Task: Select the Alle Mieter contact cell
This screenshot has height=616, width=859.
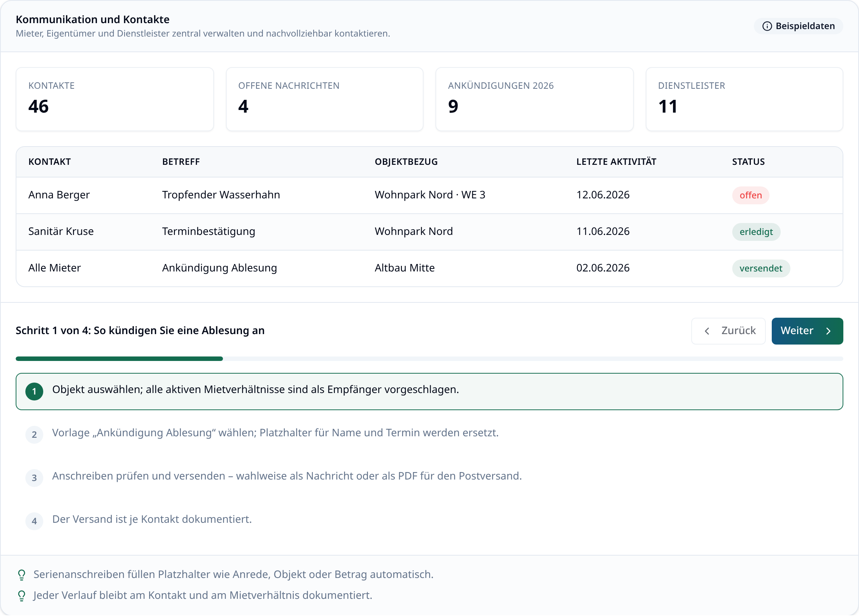Action: (54, 268)
